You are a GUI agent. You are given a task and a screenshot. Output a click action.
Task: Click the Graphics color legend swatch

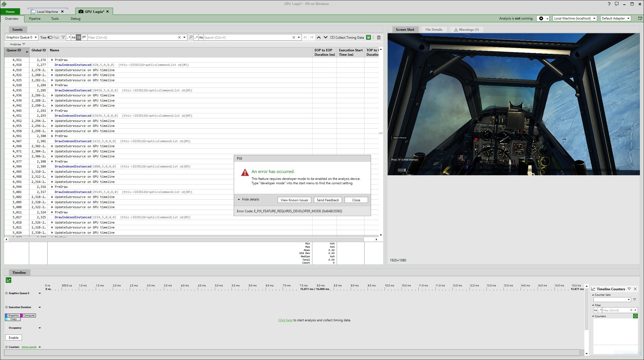coord(13,316)
